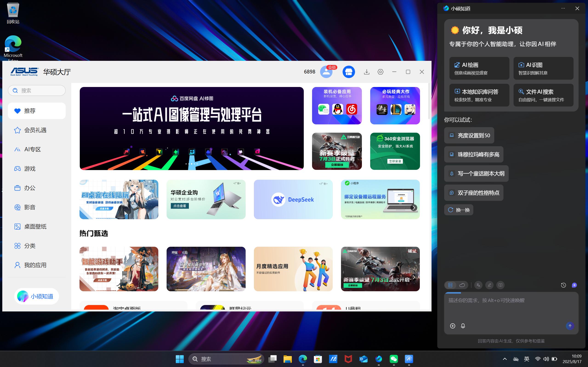Screen dimensions: 588x367
Task: Open File Explorer from the taskbar
Action: pyautogui.click(x=287, y=359)
